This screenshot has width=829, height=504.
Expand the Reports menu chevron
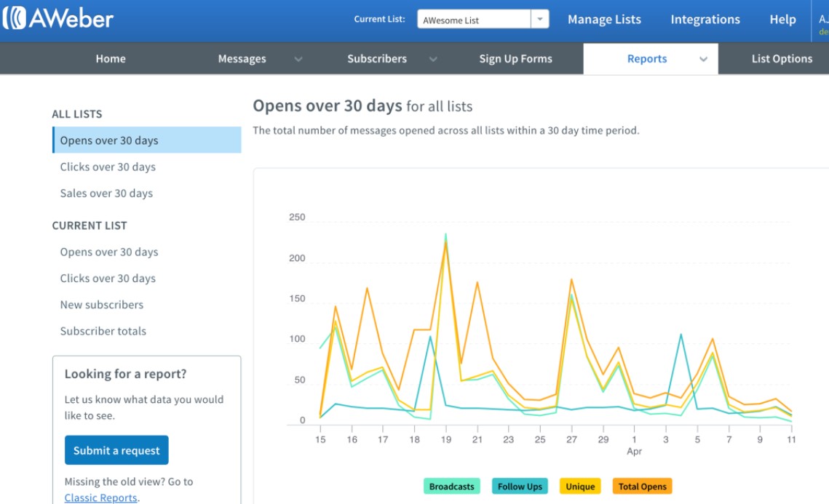pos(703,60)
